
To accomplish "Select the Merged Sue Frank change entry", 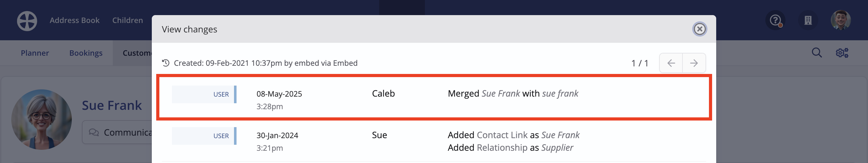I will 434,97.
